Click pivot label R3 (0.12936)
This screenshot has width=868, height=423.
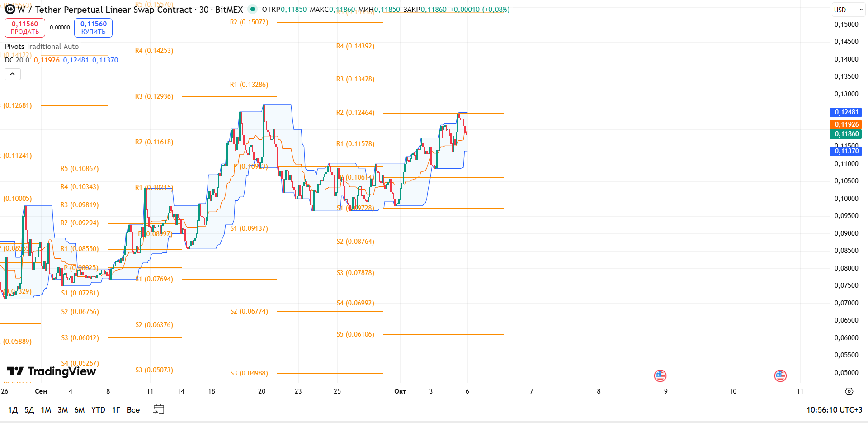coord(154,96)
